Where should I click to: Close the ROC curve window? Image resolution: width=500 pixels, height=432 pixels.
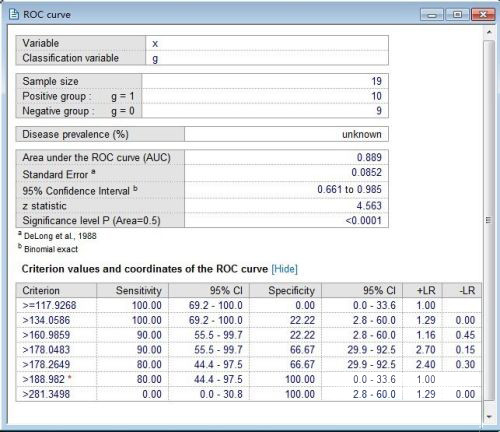click(x=483, y=15)
